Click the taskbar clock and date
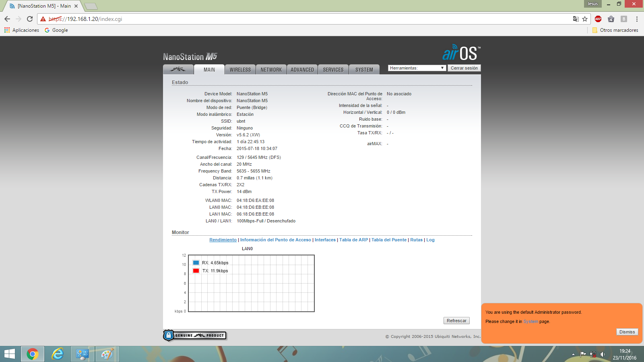This screenshot has height=362, width=644. (625, 354)
